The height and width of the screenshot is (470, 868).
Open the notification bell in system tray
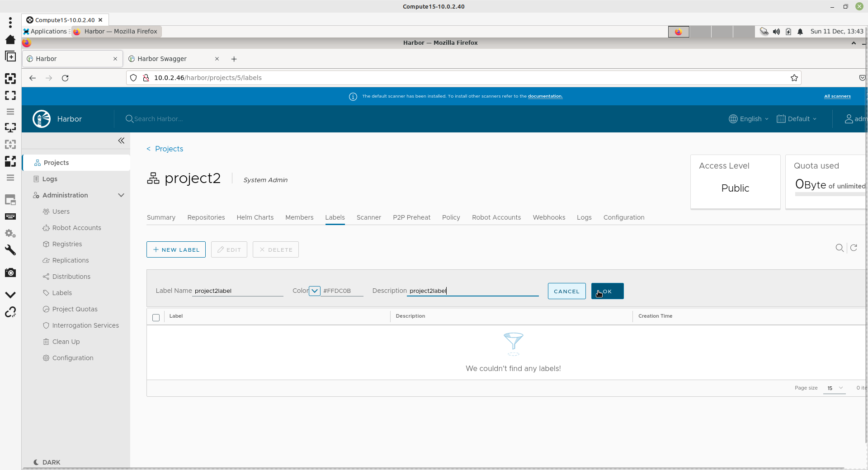(800, 32)
